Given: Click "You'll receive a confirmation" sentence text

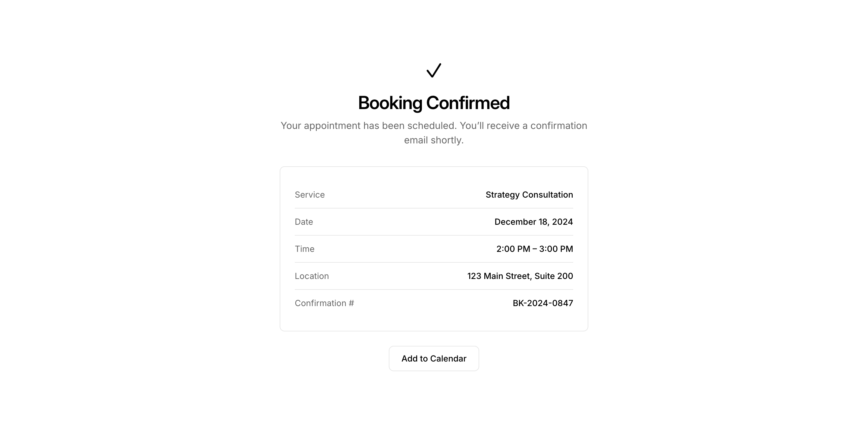Looking at the screenshot, I should [523, 126].
